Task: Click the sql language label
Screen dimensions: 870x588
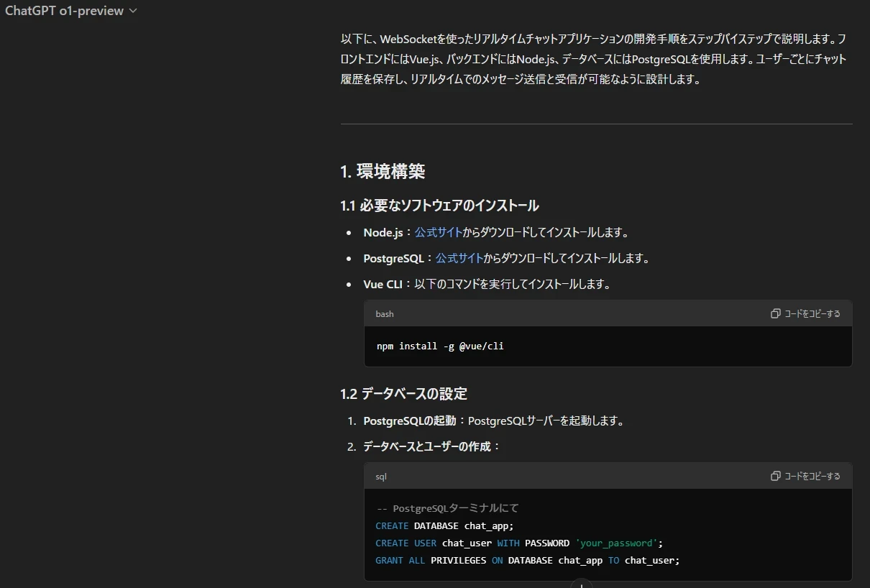Action: (x=381, y=477)
